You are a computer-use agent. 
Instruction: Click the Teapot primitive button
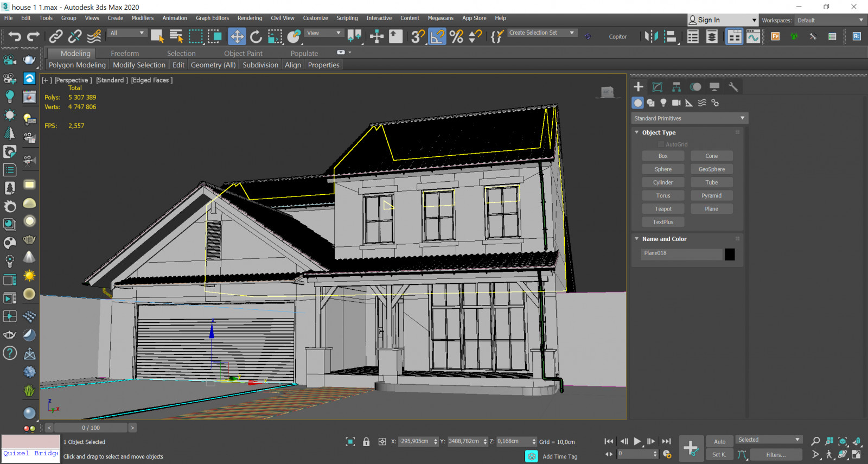[x=663, y=209]
